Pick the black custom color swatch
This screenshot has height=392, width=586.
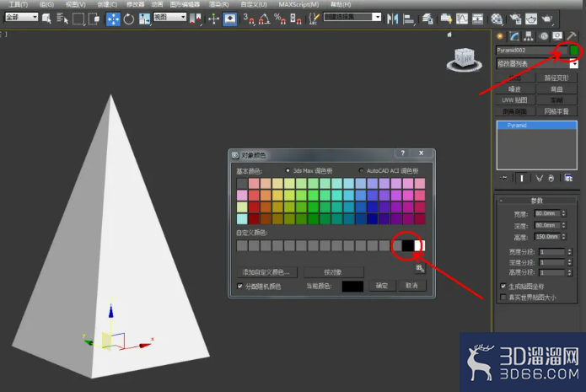click(x=408, y=245)
